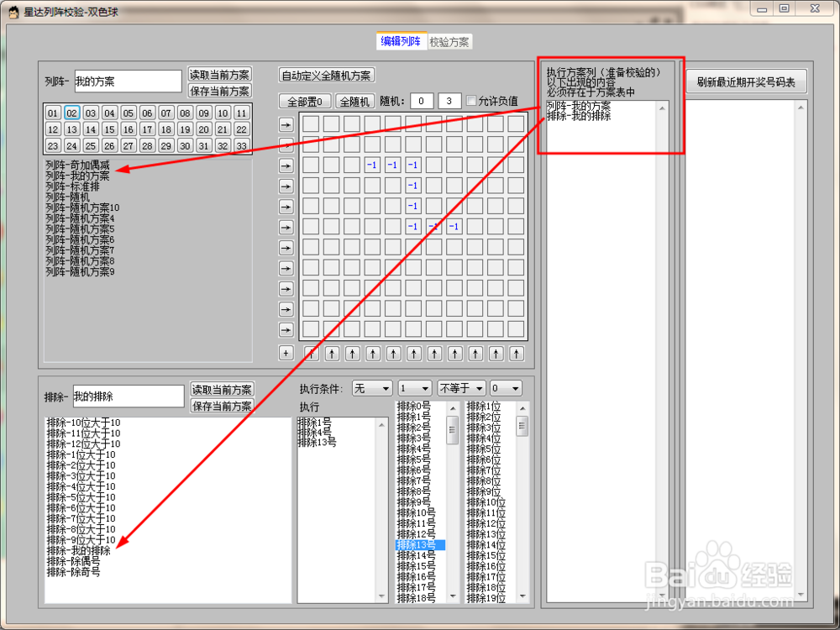Click right-arrow button beside the fifth grid row

click(x=286, y=207)
